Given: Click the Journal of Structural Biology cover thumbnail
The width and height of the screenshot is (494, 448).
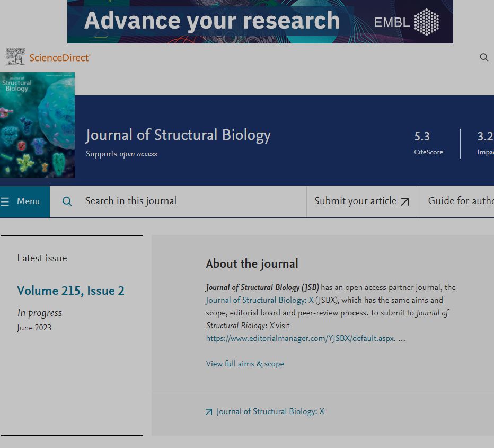Looking at the screenshot, I should point(37,125).
